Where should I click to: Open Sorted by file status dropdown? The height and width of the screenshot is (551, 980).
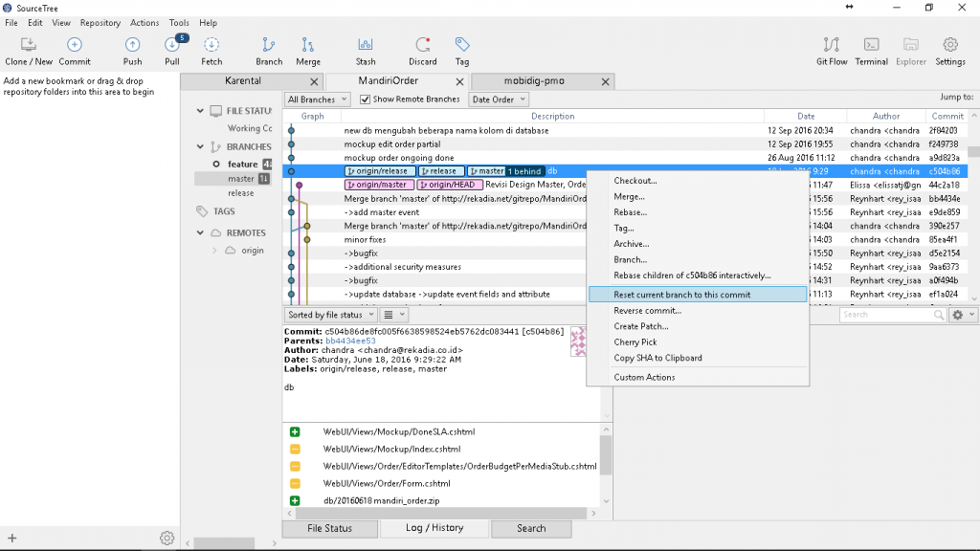click(x=330, y=315)
